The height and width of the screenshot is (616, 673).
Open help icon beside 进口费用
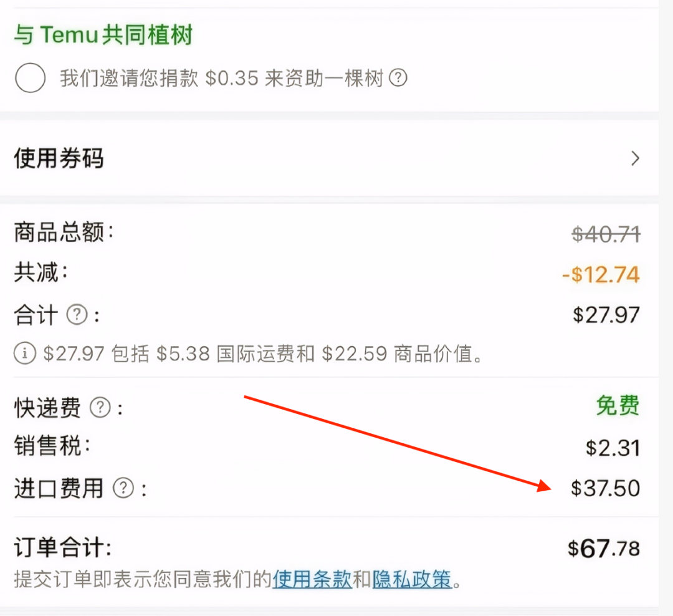pyautogui.click(x=123, y=488)
